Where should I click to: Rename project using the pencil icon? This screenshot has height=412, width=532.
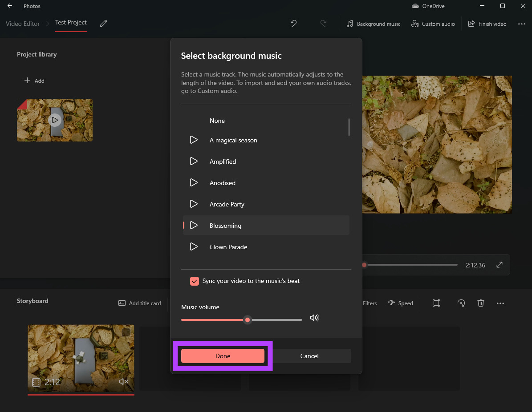(103, 24)
